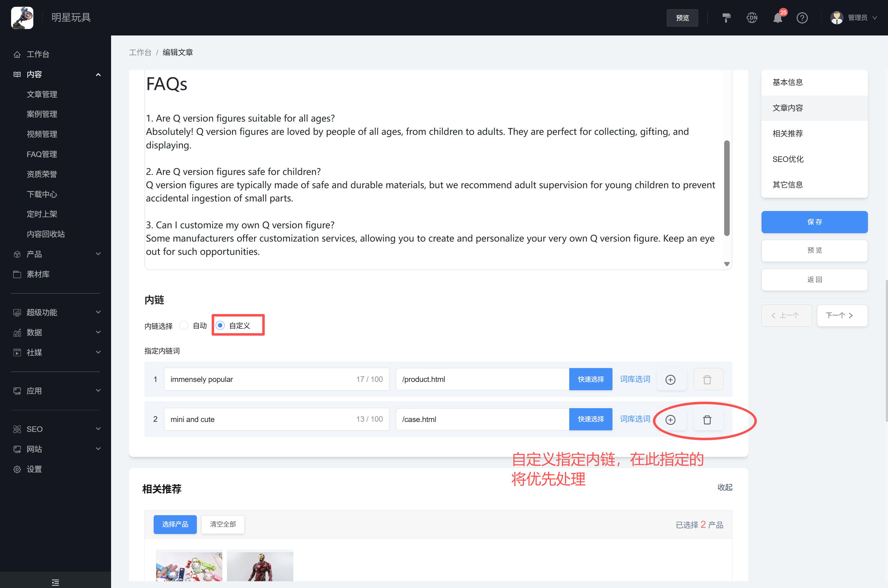Select the 自定义 radio option

(x=221, y=325)
